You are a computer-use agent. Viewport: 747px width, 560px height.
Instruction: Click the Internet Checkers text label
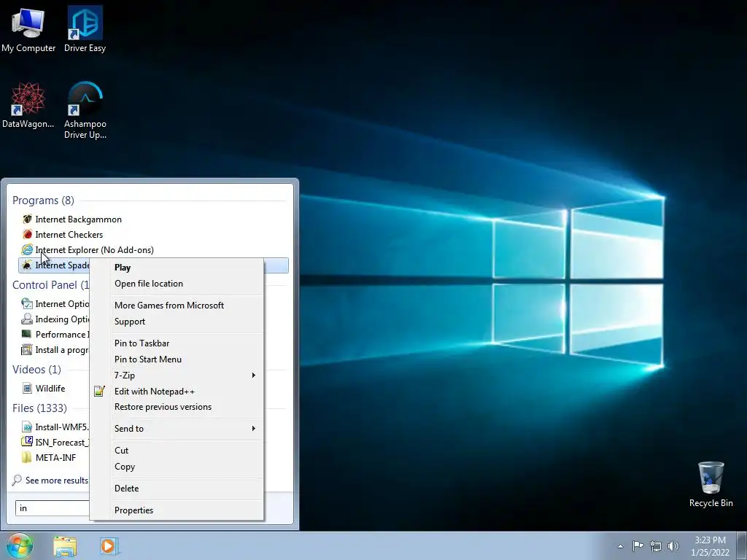(x=69, y=235)
